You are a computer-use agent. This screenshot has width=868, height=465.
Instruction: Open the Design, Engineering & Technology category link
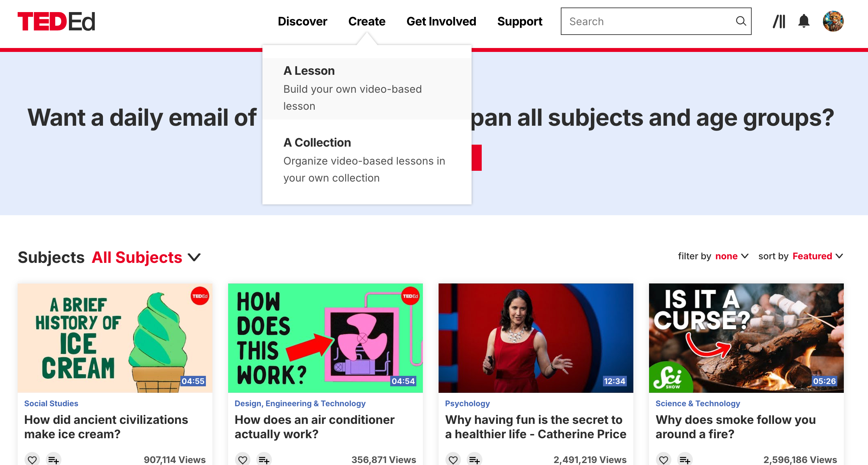click(x=300, y=403)
